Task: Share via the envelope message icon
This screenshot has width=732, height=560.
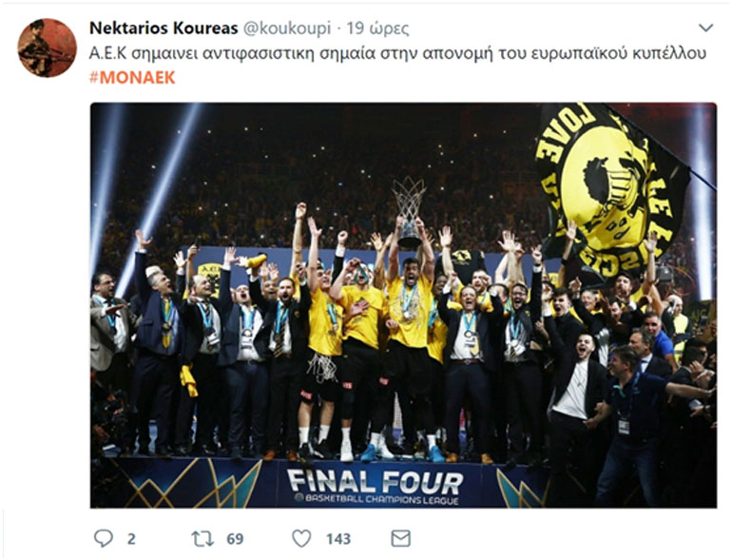Action: 400,538
